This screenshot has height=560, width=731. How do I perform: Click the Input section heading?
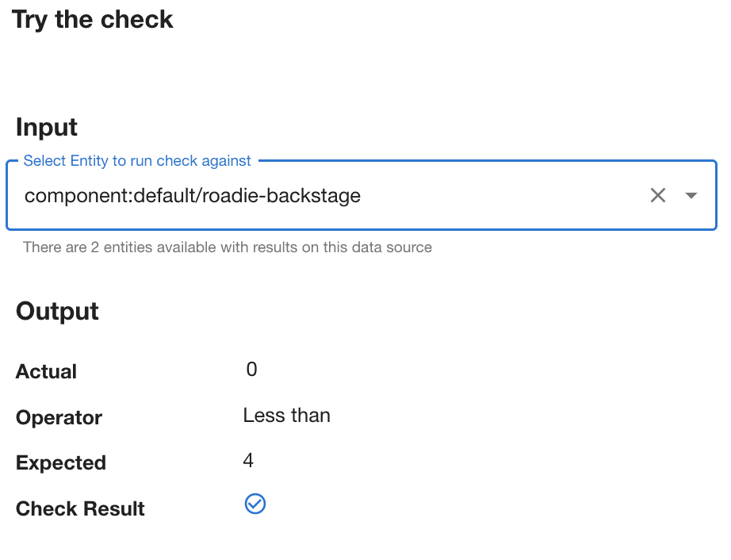coord(47,127)
